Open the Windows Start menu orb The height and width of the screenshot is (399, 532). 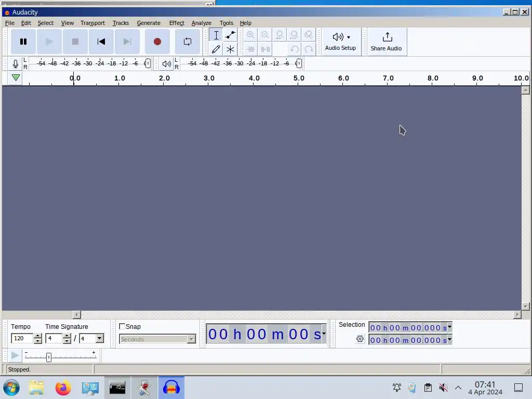[11, 388]
